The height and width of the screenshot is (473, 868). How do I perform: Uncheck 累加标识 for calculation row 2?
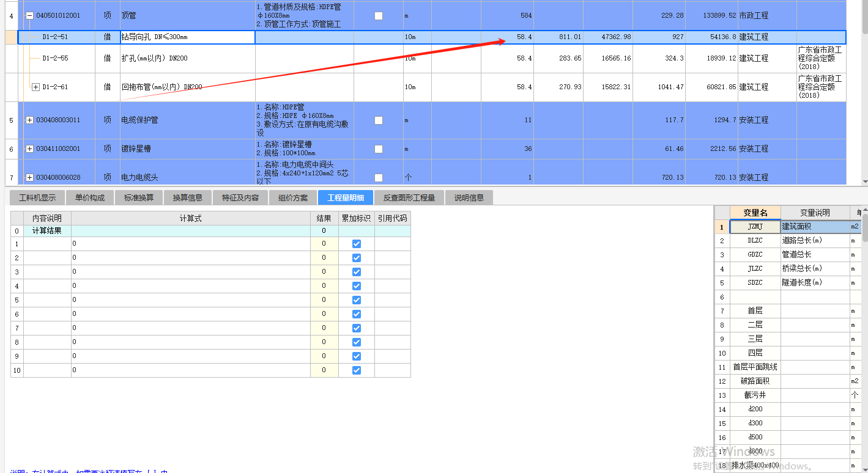point(357,258)
